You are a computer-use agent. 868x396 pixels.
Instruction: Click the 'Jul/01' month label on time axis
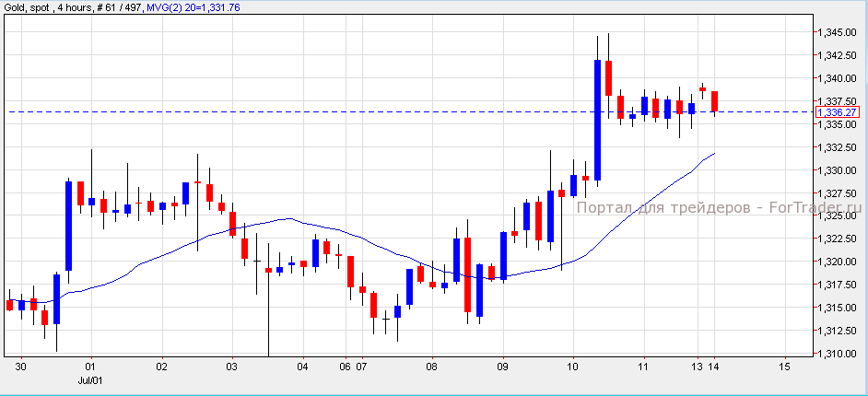tap(92, 381)
